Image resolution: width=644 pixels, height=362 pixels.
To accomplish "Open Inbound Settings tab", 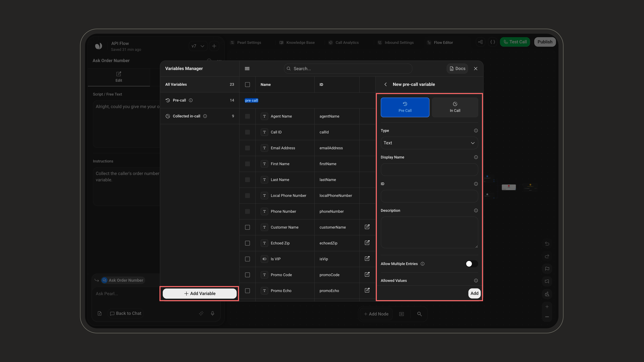I will (395, 42).
